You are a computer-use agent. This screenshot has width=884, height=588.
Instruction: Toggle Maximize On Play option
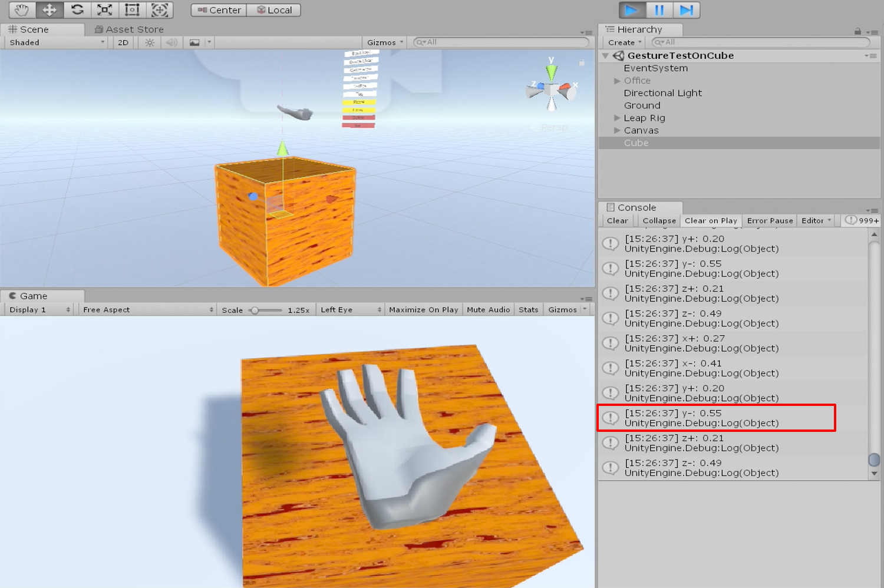tap(423, 310)
